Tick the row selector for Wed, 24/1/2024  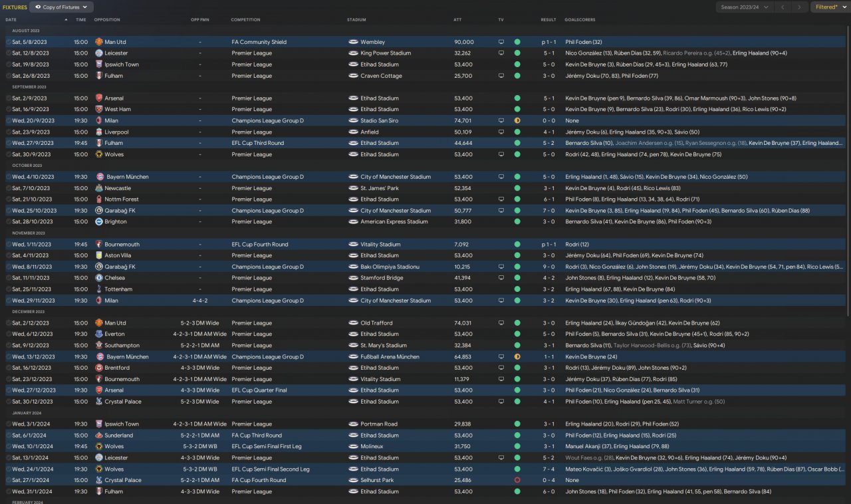pos(9,469)
